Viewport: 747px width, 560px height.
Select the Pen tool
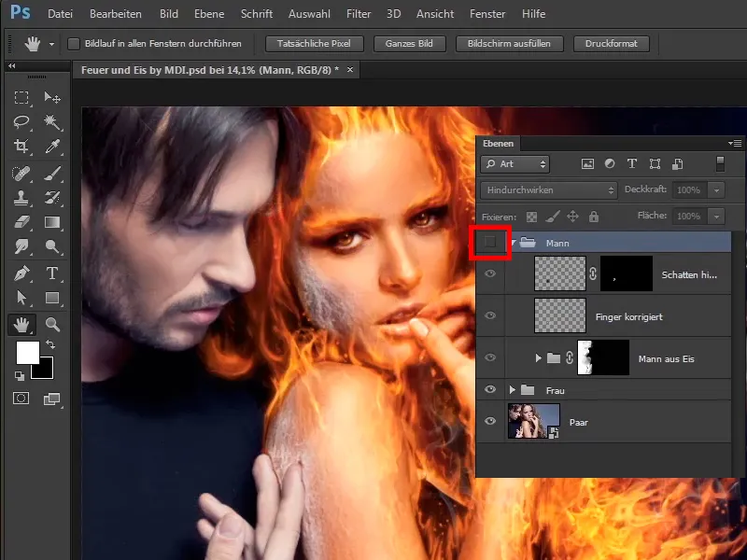click(21, 273)
